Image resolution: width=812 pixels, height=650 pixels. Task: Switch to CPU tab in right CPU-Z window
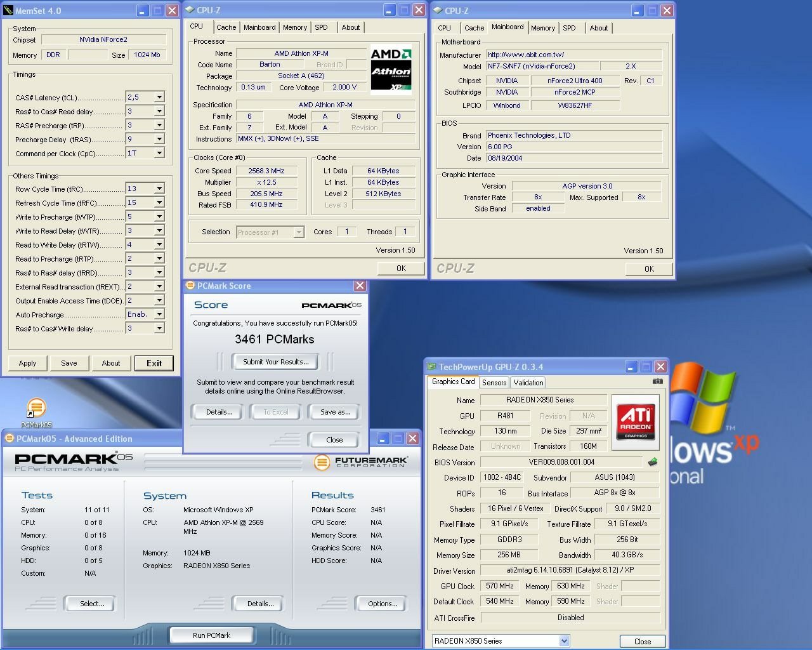click(x=445, y=28)
